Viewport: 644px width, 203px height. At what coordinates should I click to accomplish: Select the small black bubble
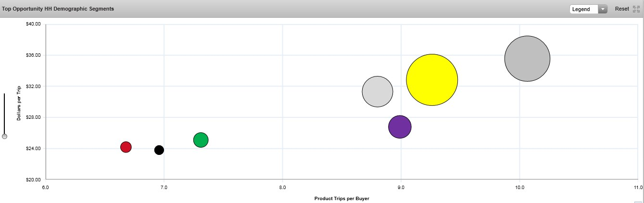point(159,150)
